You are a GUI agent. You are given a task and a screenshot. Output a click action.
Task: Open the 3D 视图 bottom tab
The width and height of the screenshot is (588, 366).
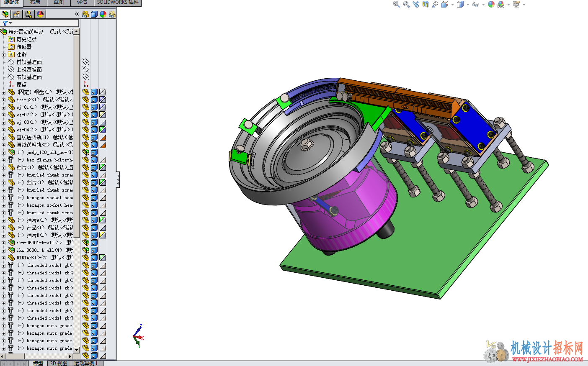pyautogui.click(x=59, y=363)
